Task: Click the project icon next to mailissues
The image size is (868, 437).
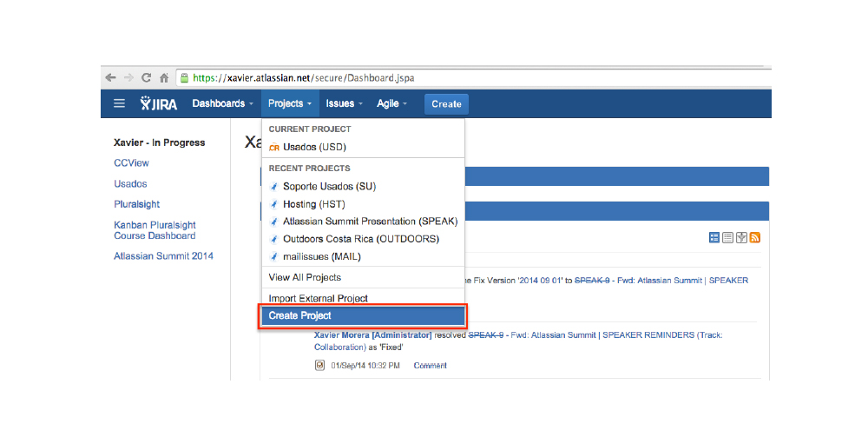Action: tap(274, 257)
